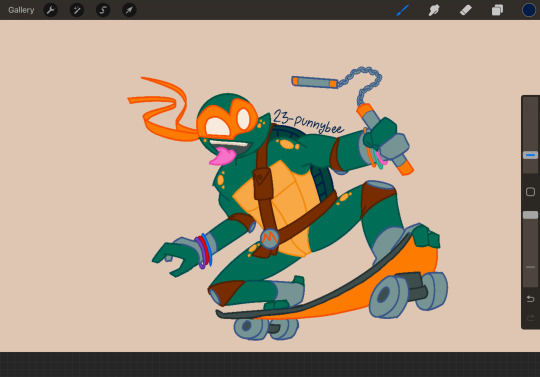Viewport: 540px width, 377px height.
Task: Open the Adjustments magic wand menu
Action: 77,10
